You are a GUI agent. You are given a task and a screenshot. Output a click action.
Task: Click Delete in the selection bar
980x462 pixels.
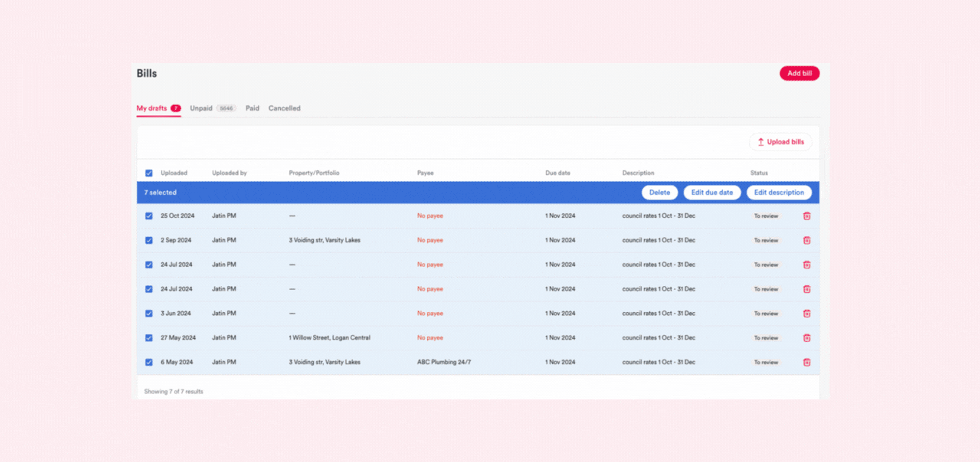point(659,192)
